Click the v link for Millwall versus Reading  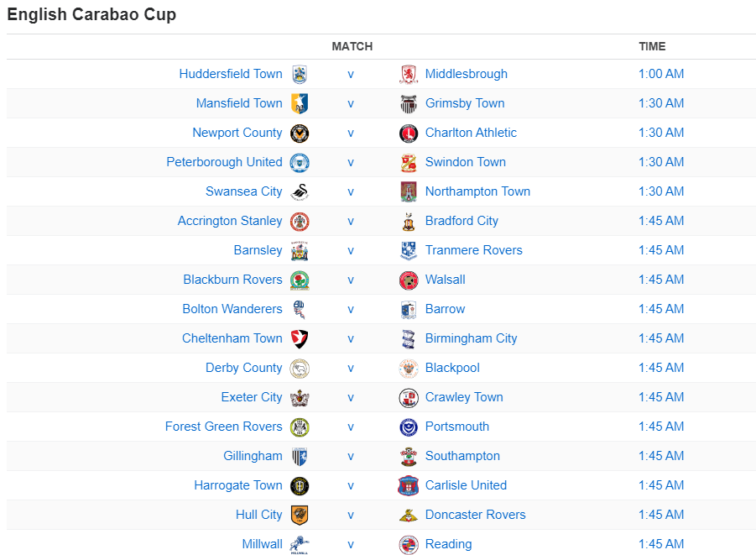coord(351,544)
